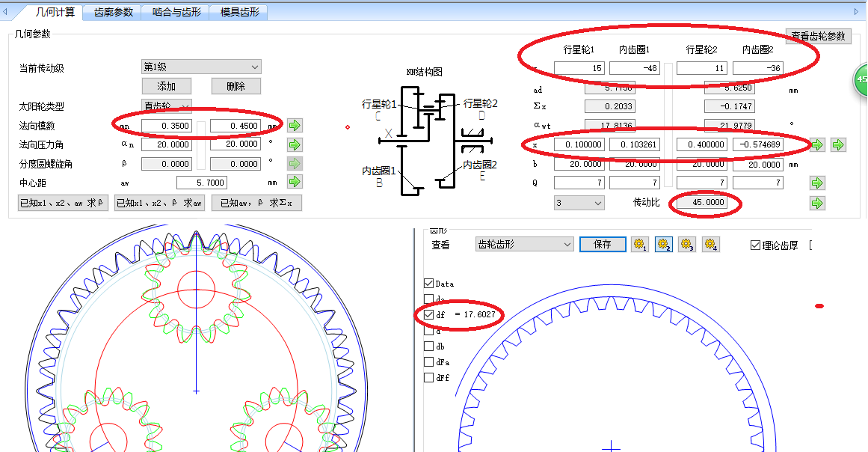Toggle the 理论齿厚 checkbox
The width and height of the screenshot is (868, 452).
coord(755,245)
